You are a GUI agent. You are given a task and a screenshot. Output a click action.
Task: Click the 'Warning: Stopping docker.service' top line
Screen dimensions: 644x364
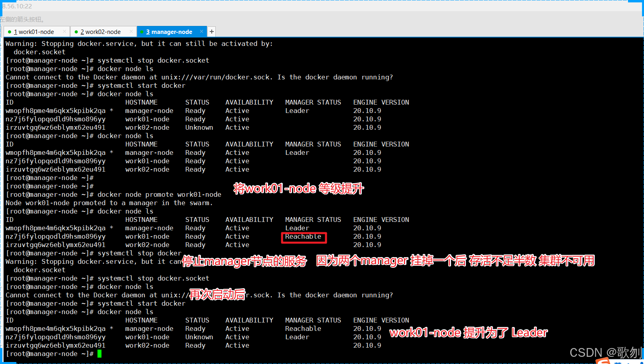click(x=139, y=44)
